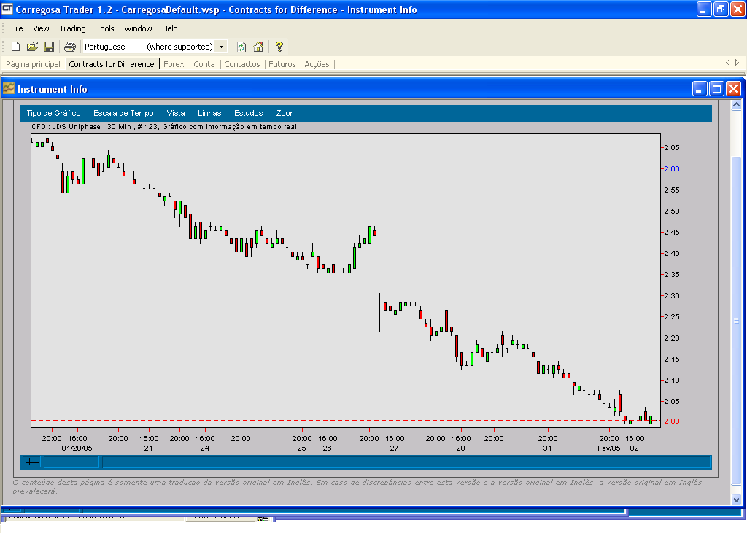
Task: Click the New document icon
Action: tap(15, 47)
